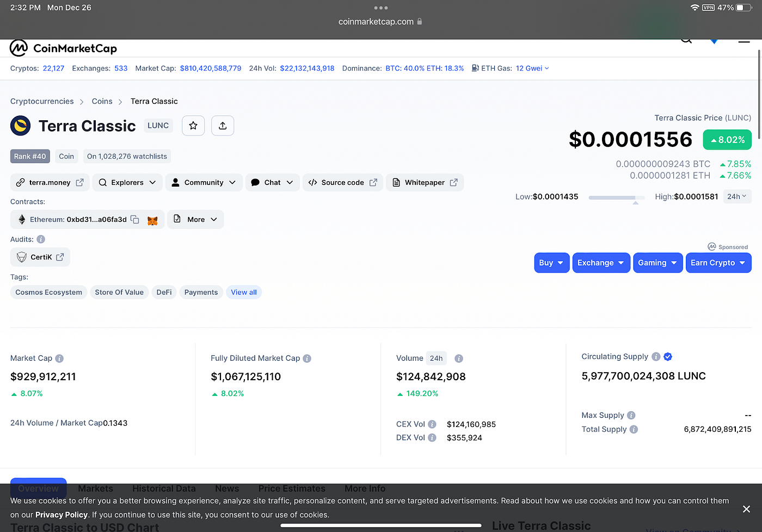Screen dimensions: 762x532
Task: Expand the Explorers dropdown
Action: (127, 182)
